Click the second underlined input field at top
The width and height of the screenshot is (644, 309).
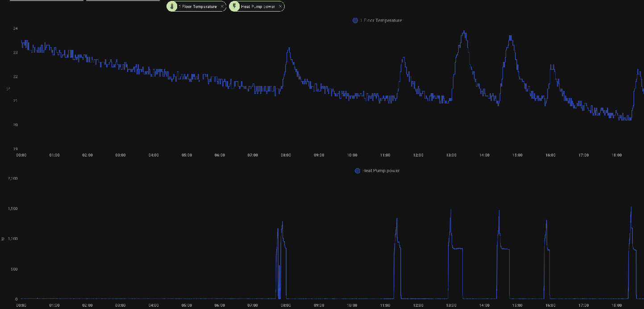(x=123, y=1)
